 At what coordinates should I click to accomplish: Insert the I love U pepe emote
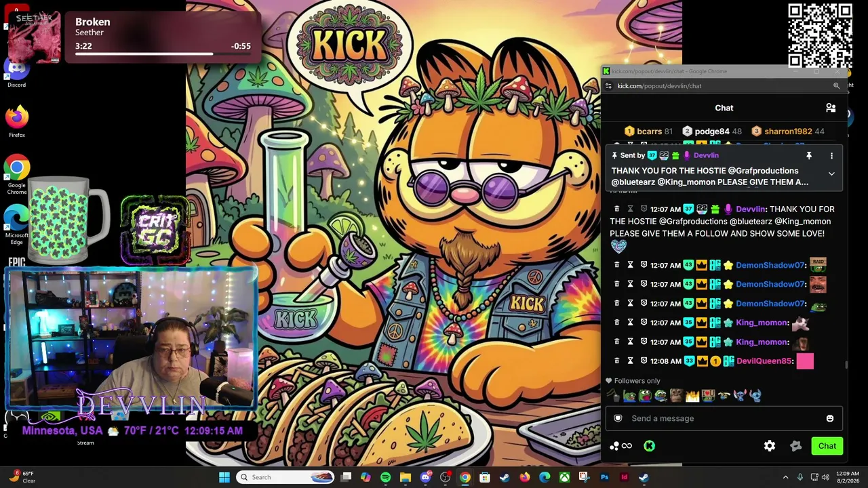tap(709, 396)
